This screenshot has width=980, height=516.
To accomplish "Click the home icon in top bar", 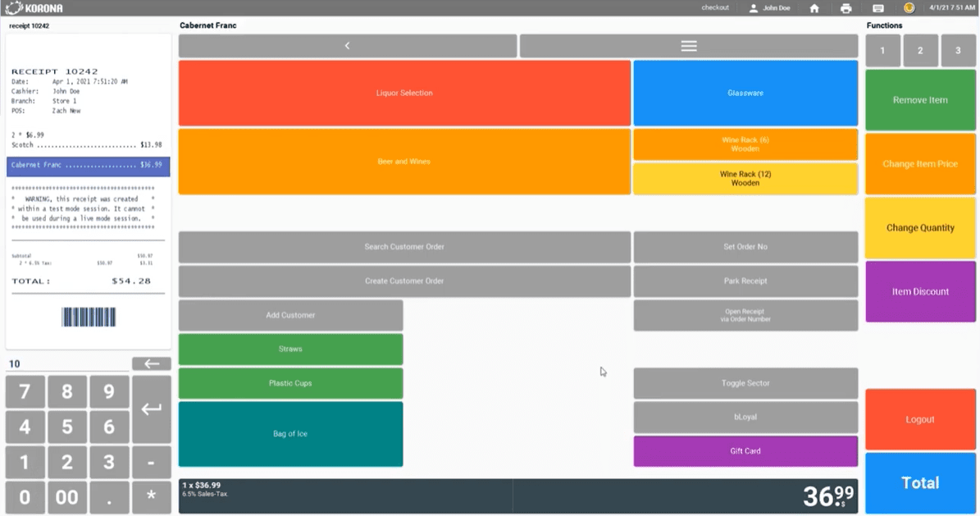I will click(x=814, y=8).
